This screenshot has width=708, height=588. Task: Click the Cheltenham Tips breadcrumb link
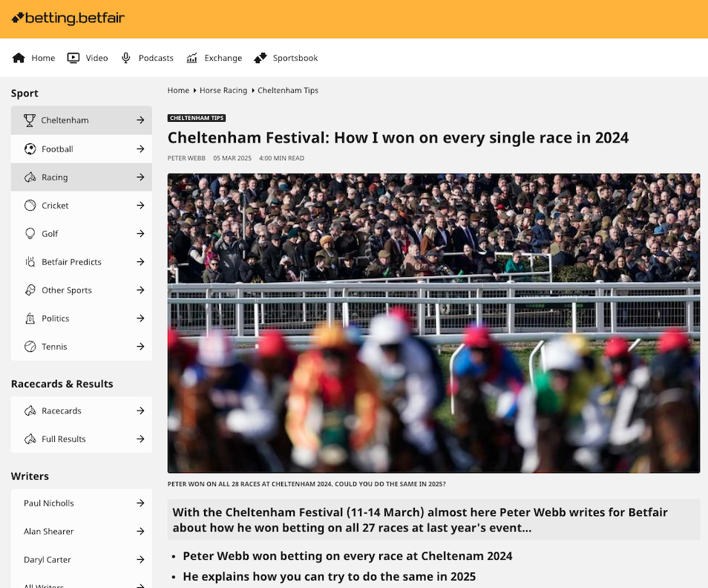tap(288, 91)
